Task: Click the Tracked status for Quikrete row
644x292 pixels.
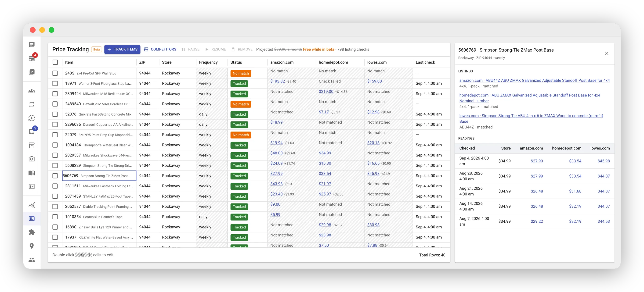Action: (x=239, y=114)
